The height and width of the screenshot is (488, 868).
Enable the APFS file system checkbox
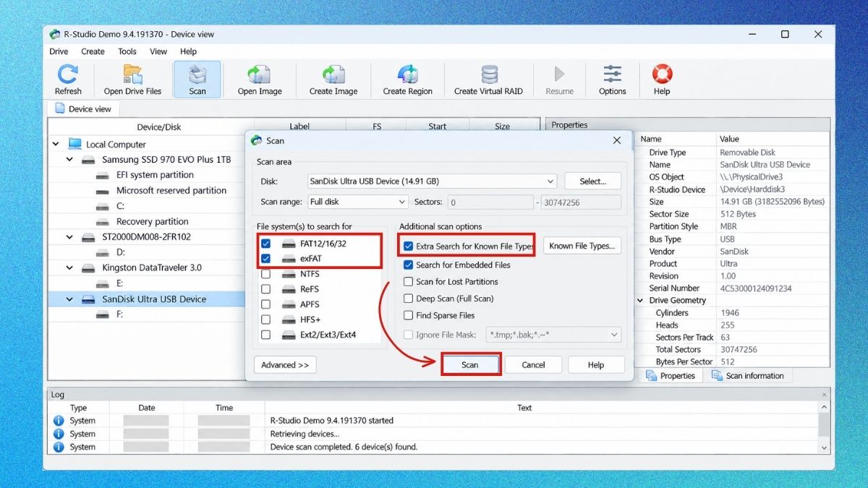pos(265,304)
